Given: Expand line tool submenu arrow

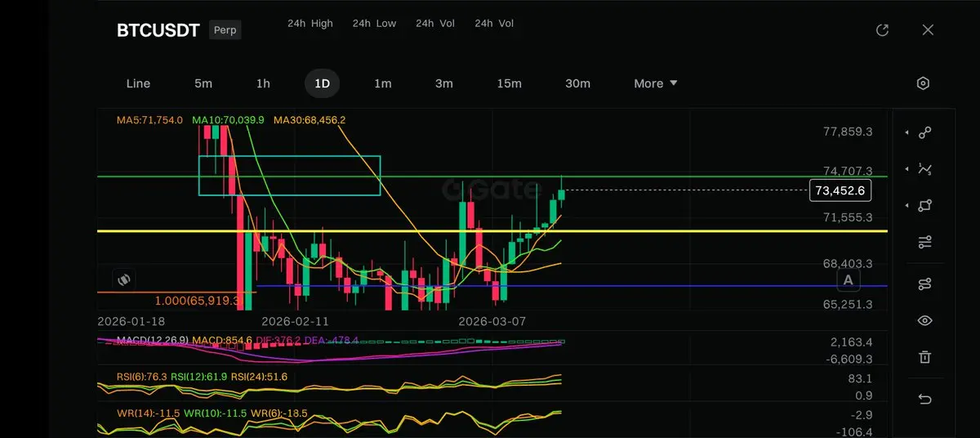Looking at the screenshot, I should 907,132.
